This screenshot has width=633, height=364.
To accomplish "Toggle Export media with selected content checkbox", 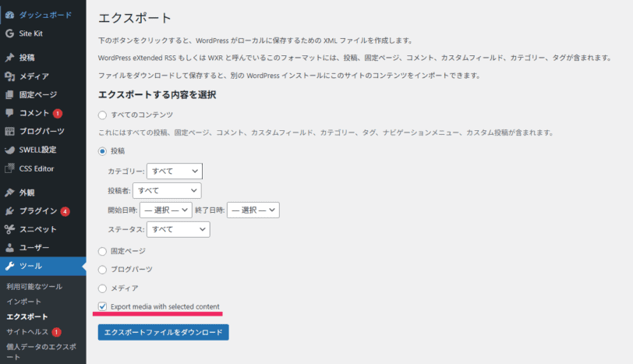I will pos(103,306).
